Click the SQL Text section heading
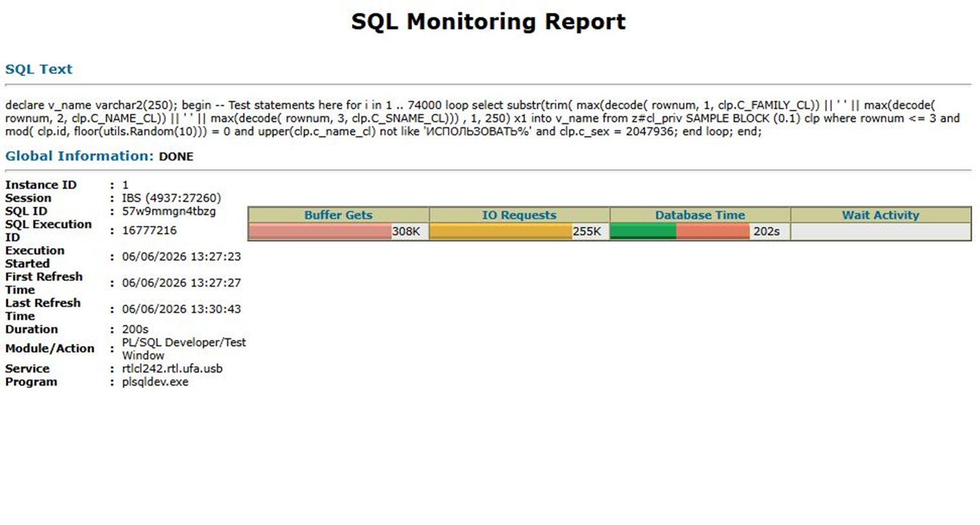 (x=39, y=69)
